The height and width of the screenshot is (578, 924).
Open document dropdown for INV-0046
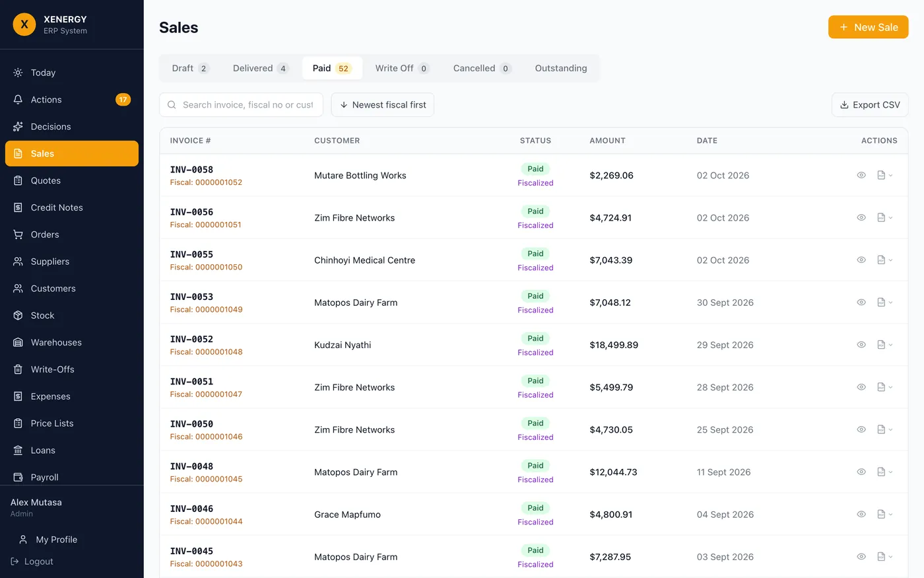884,514
